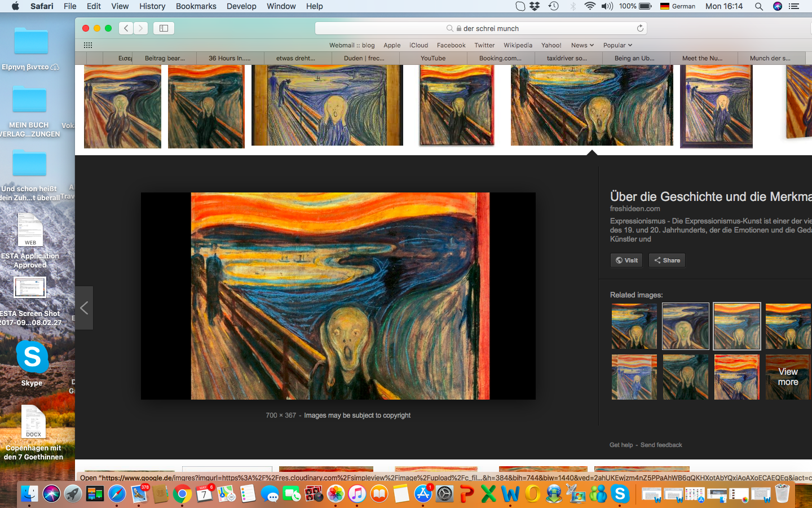Go forward with Safari's forward arrow

pos(141,28)
